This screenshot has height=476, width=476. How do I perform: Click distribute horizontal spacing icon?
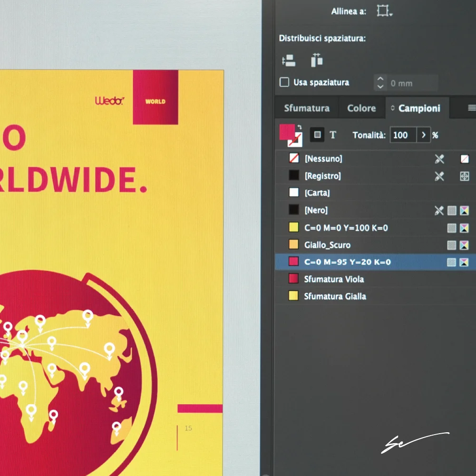point(317,60)
